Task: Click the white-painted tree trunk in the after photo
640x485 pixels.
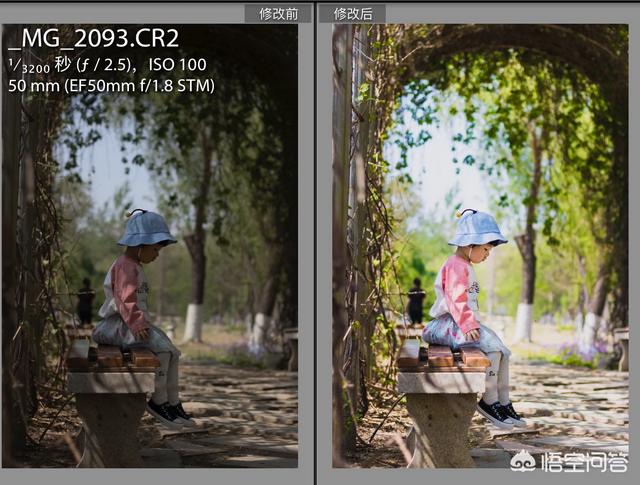Action: click(523, 323)
